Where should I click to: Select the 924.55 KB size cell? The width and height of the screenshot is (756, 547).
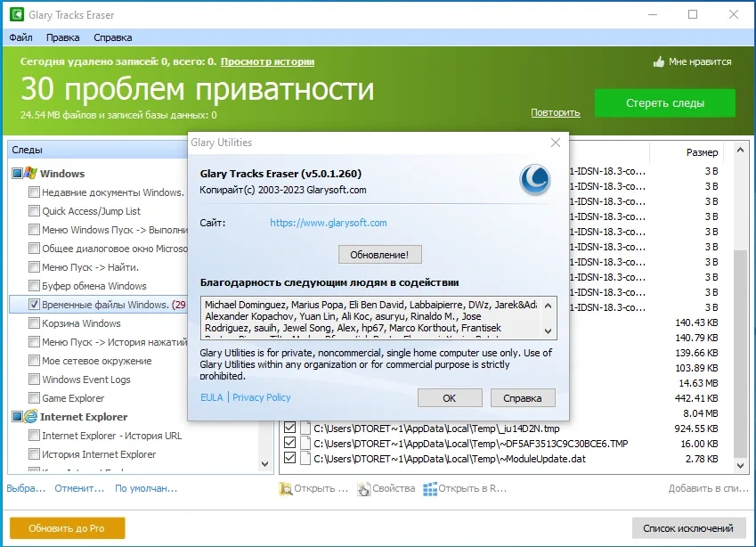pyautogui.click(x=696, y=429)
